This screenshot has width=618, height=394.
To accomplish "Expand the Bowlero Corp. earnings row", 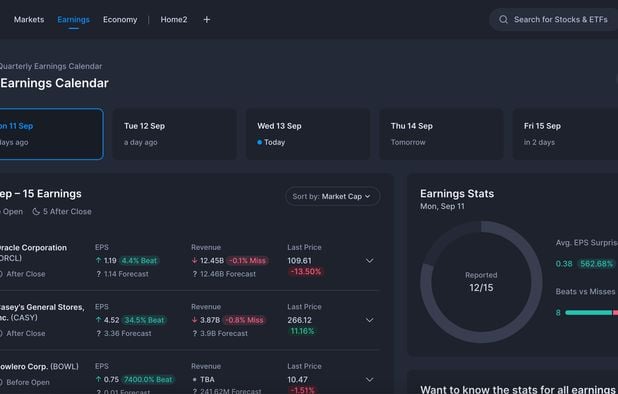I will [369, 379].
